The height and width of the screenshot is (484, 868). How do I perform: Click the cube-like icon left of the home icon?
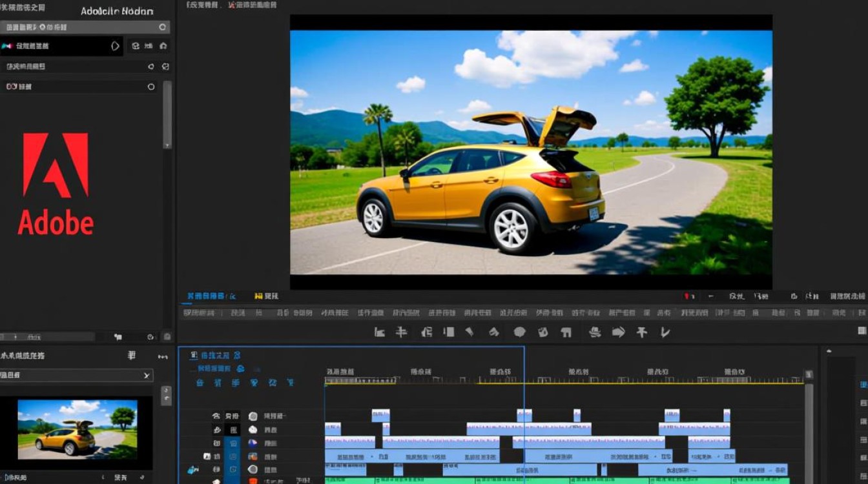pyautogui.click(x=136, y=46)
